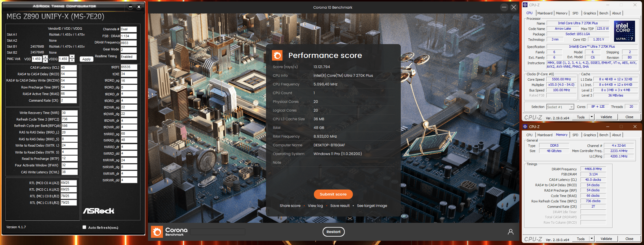Click the CAS# Latency (tCL) value field

69,67
